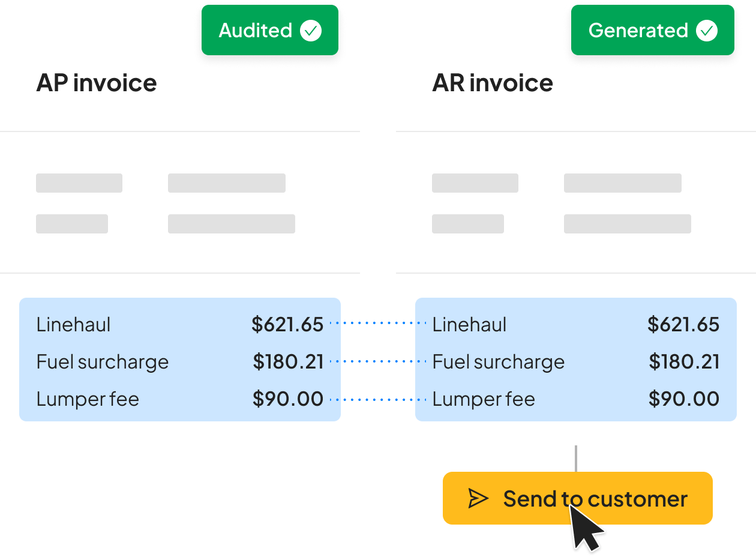Select Fuel surcharge row in AP invoice

(180, 362)
